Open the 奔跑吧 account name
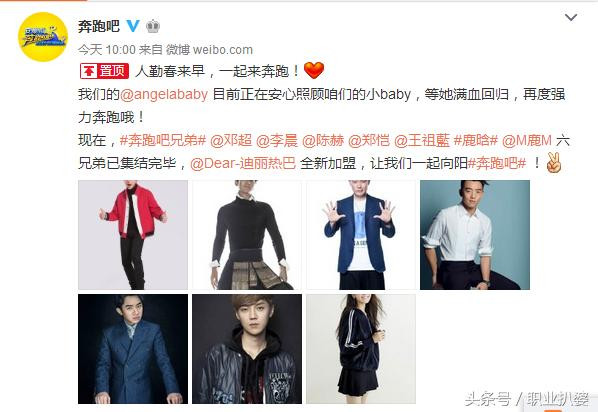 pos(99,26)
